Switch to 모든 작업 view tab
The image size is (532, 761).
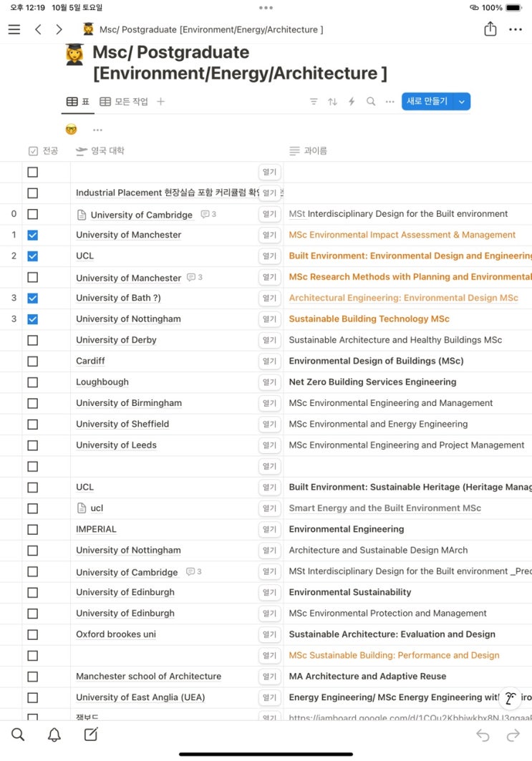tap(124, 102)
